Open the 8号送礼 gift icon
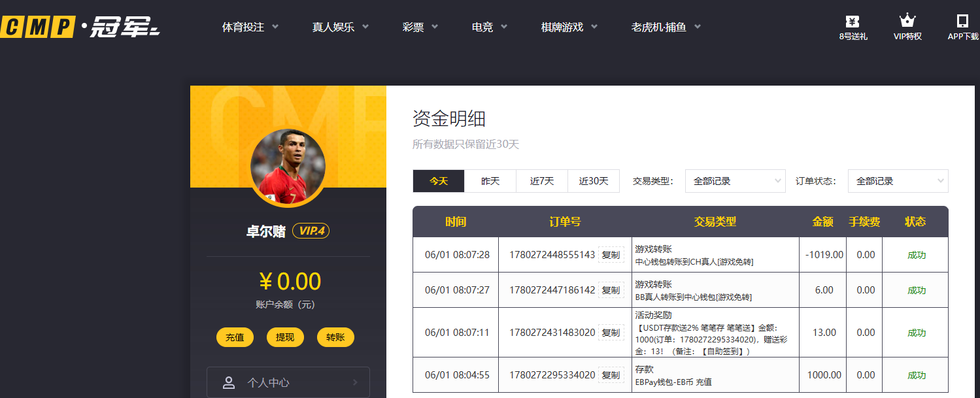The height and width of the screenshot is (398, 980). pyautogui.click(x=853, y=21)
